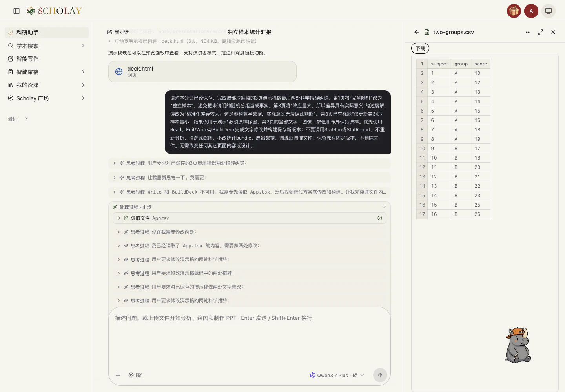This screenshot has height=392, width=565.
Task: Expand thought starting 现在我需要修改两处
Action: [250, 232]
